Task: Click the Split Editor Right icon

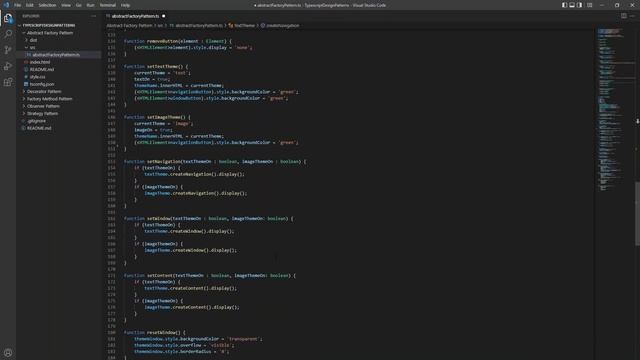Action: 624,16
